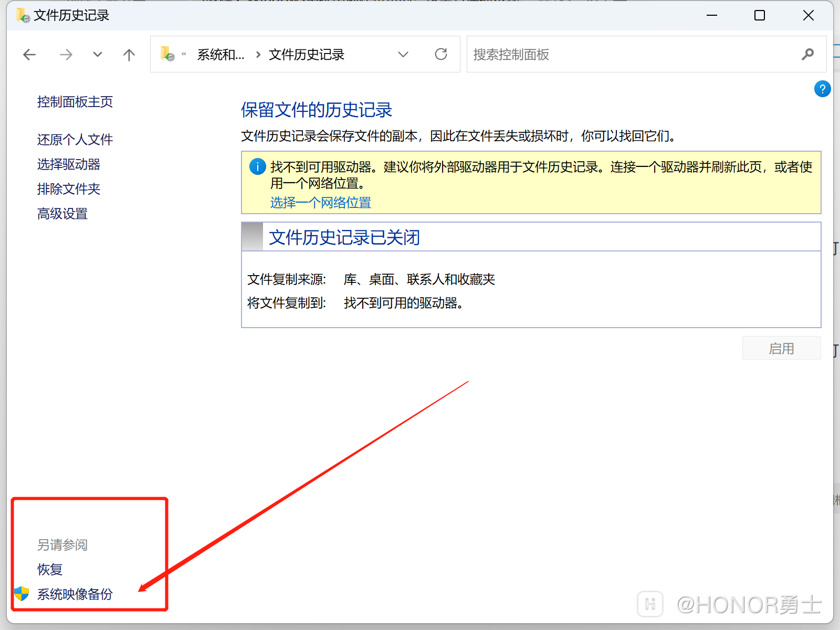Open 控制面板主页 in the sidebar

tap(75, 102)
